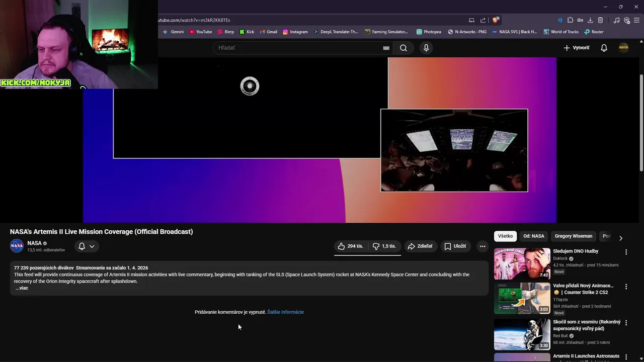Open the Ďalšie informácie link
The height and width of the screenshot is (362, 644).
[x=286, y=312]
